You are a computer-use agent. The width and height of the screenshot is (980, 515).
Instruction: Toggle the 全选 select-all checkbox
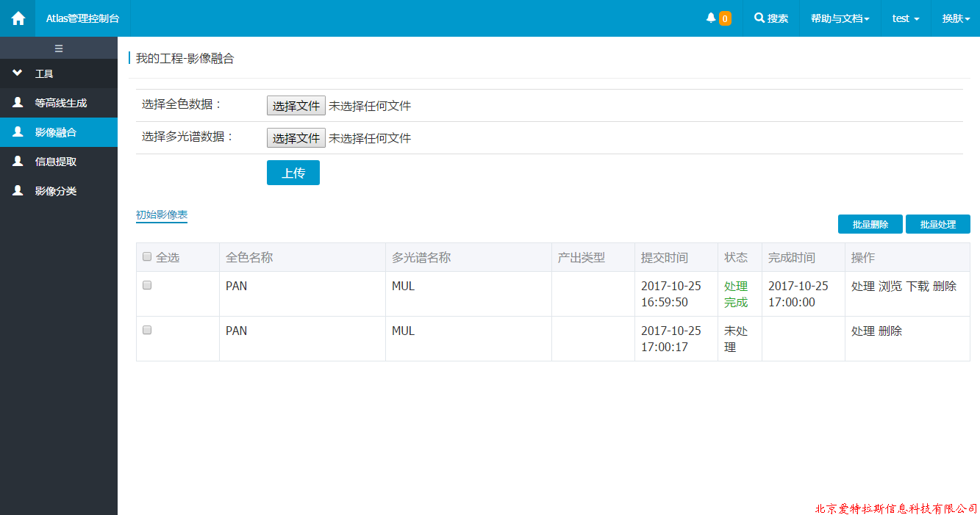[x=147, y=257]
